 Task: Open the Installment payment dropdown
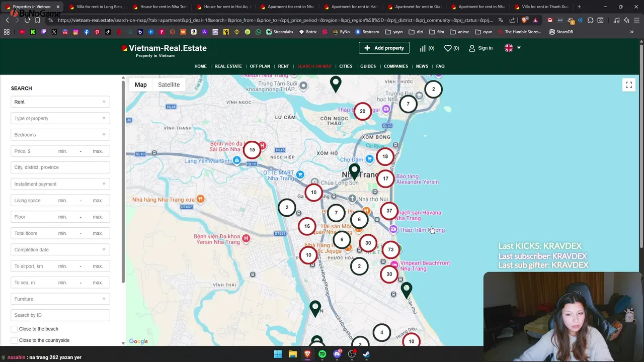tap(60, 184)
